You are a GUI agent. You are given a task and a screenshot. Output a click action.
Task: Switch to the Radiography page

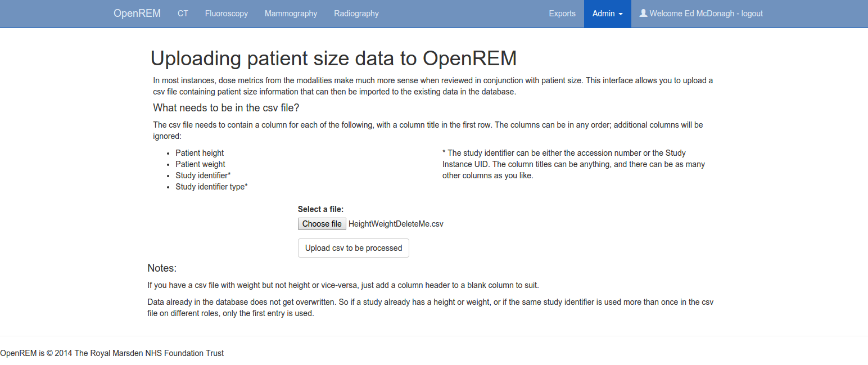tap(356, 13)
